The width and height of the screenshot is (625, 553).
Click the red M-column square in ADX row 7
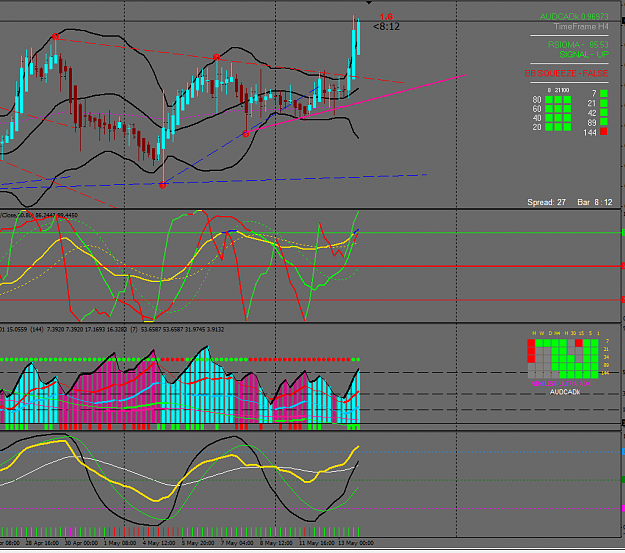(x=531, y=342)
